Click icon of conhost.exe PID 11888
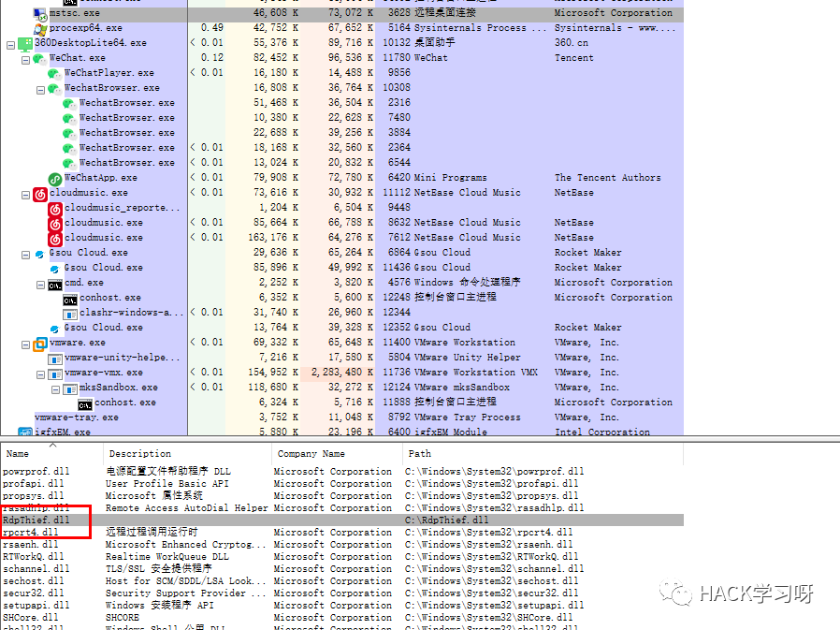 pos(85,404)
